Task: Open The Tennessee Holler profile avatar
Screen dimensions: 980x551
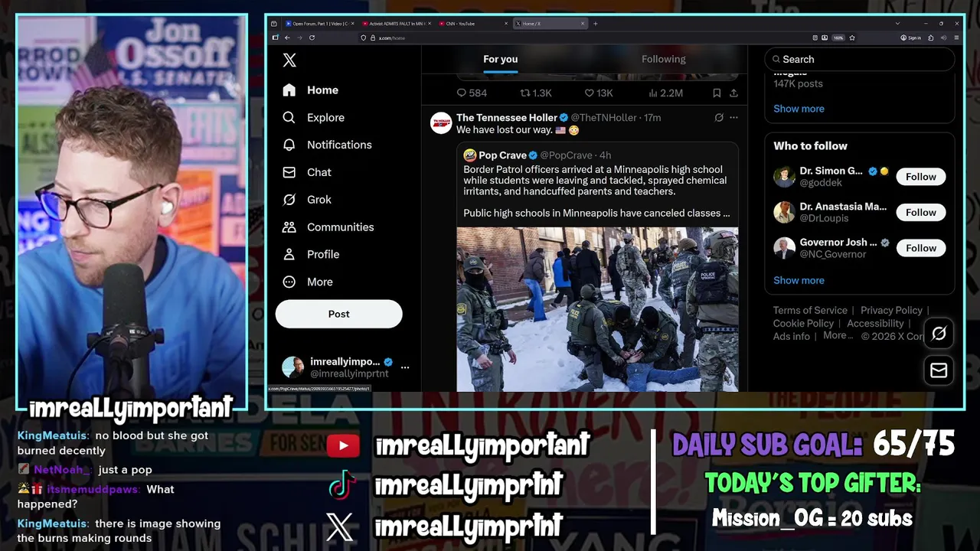Action: tap(441, 122)
